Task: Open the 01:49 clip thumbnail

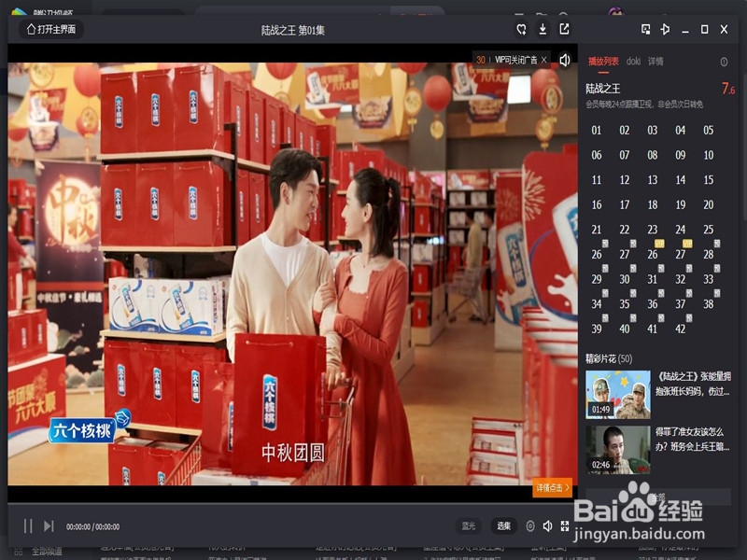Action: tap(618, 395)
